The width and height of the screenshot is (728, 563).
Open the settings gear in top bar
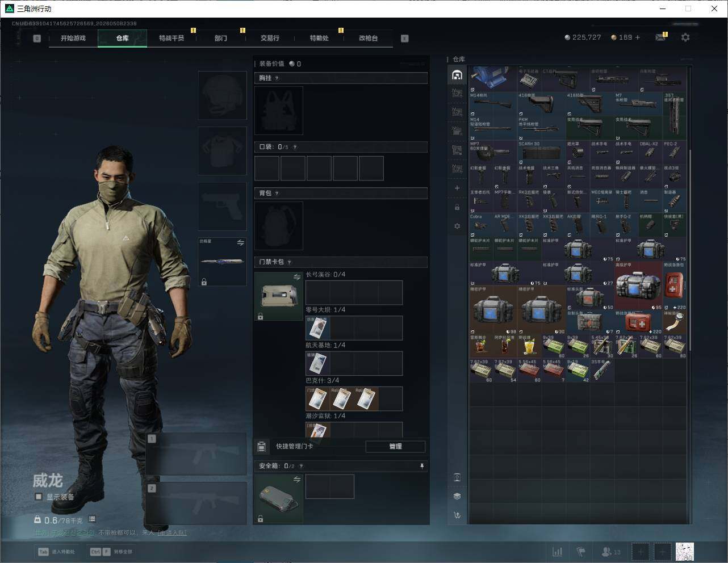click(x=685, y=37)
